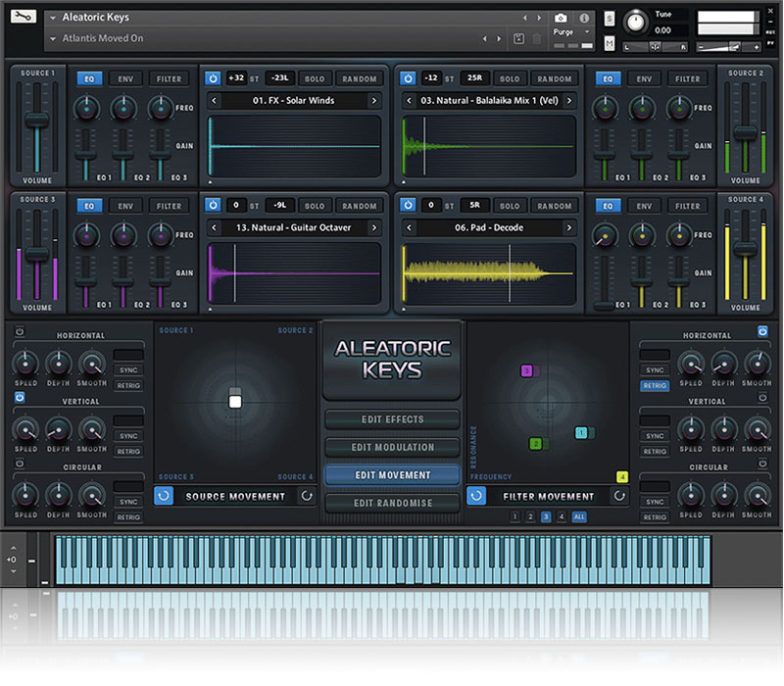
Task: Click the camera snapshot icon
Action: [x=561, y=18]
